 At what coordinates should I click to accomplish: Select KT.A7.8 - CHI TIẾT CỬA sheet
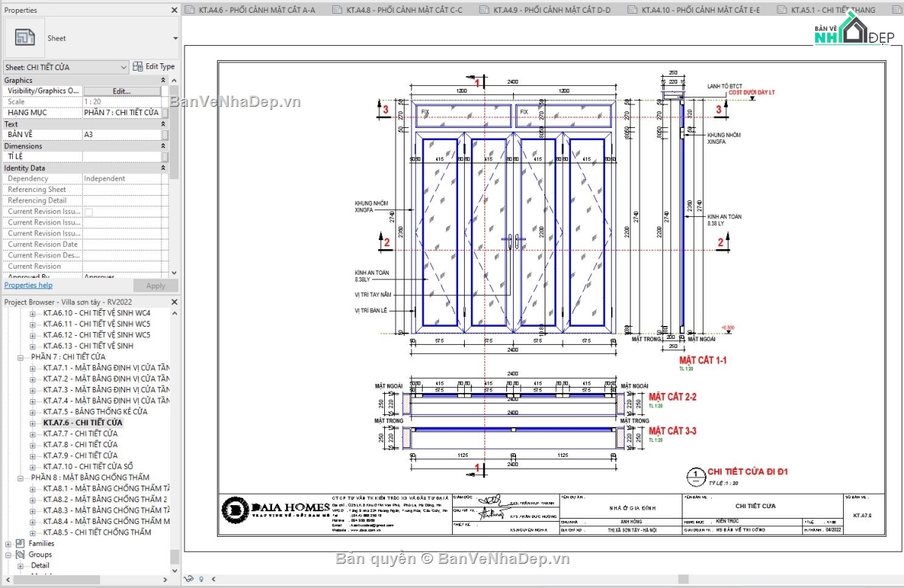coord(80,445)
